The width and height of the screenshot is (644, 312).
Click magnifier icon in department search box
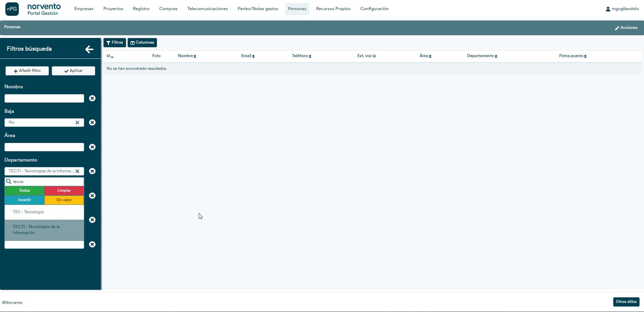[x=9, y=181]
